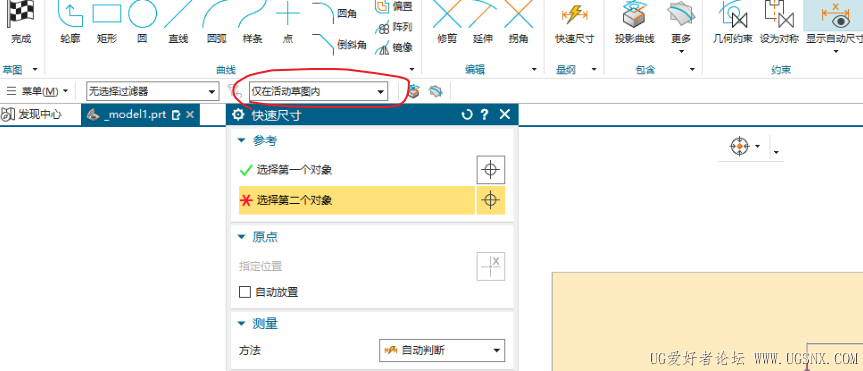Expand the 量纲 group dropdown arrow
The image size is (863, 371).
click(594, 69)
